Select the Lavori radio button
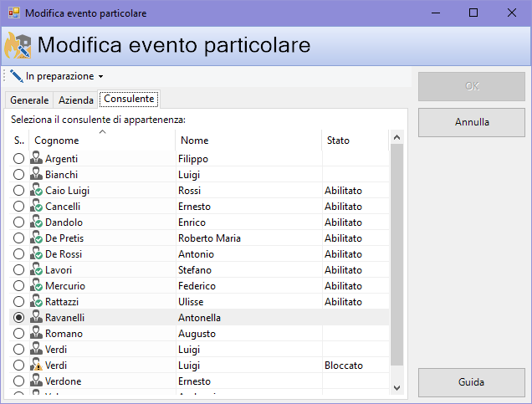The height and width of the screenshot is (404, 532). (x=18, y=270)
